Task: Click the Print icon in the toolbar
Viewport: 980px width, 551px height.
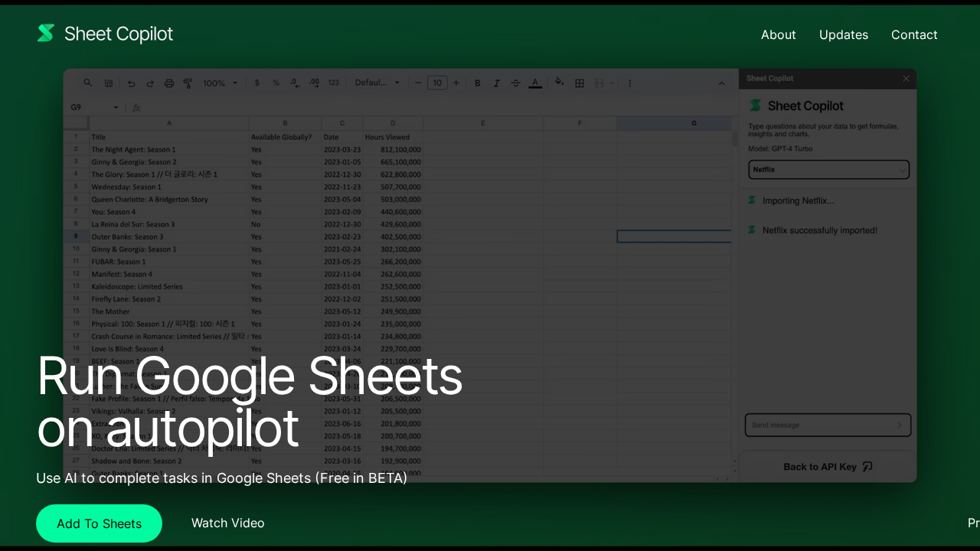Action: pyautogui.click(x=168, y=83)
